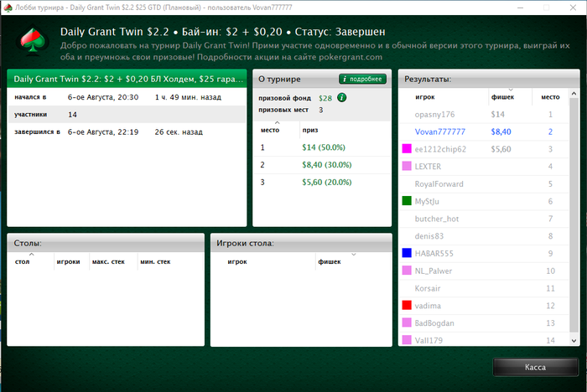
Task: Click the small spade icon in title bar
Action: (8, 8)
